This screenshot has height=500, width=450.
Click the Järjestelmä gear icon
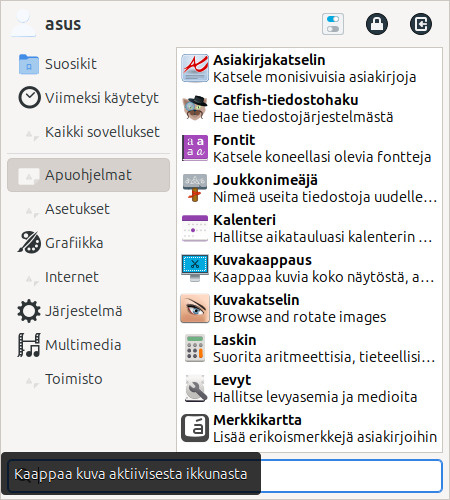pos(29,311)
